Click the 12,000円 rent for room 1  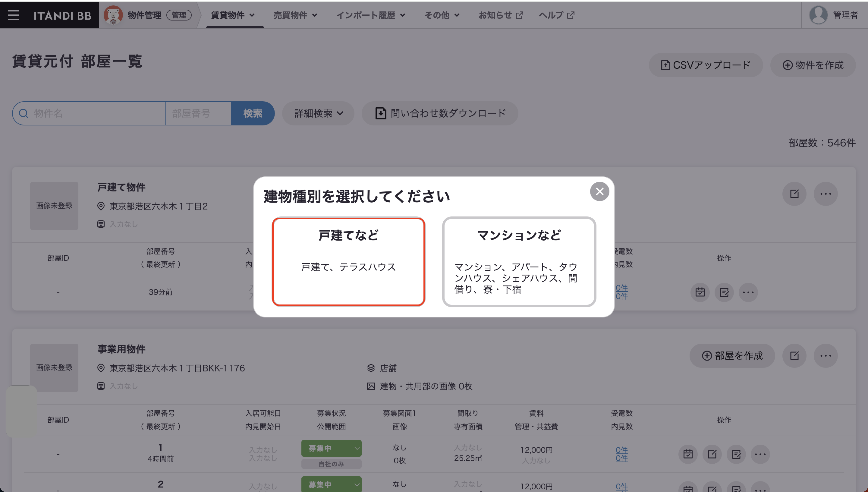point(536,450)
